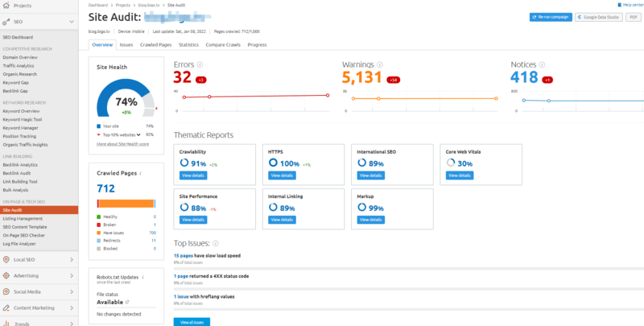
Task: Click the info icon beside Crawled Pages
Action: (x=140, y=174)
